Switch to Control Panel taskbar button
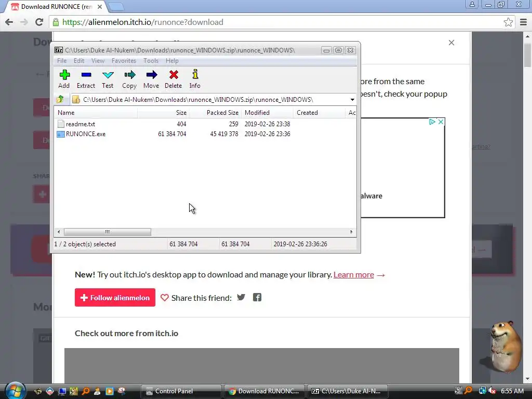 181,391
